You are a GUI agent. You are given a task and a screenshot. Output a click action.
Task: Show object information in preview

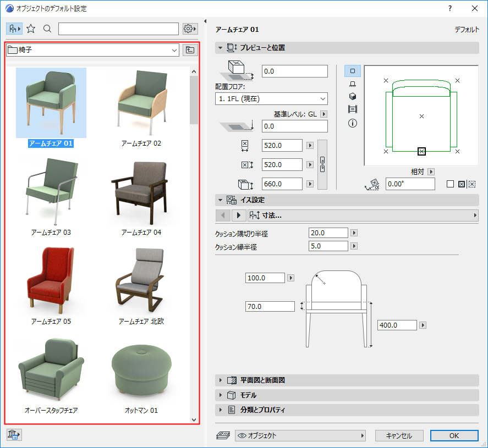coord(353,123)
